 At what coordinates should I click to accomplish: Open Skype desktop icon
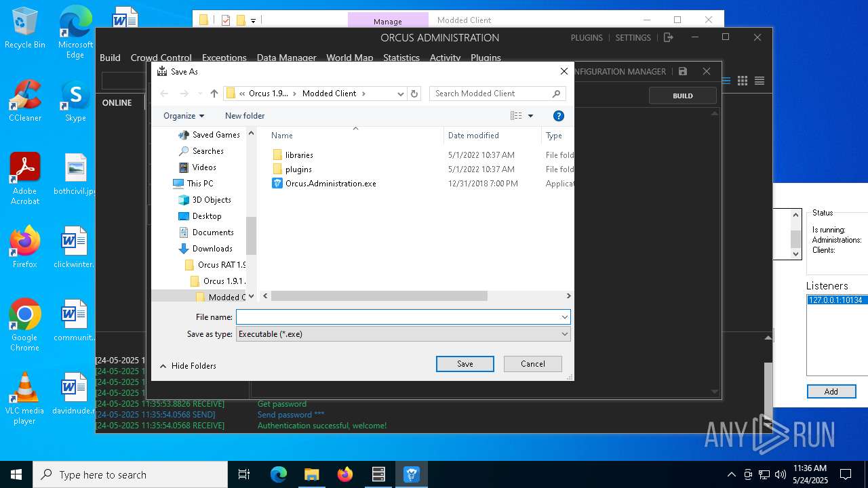point(75,102)
